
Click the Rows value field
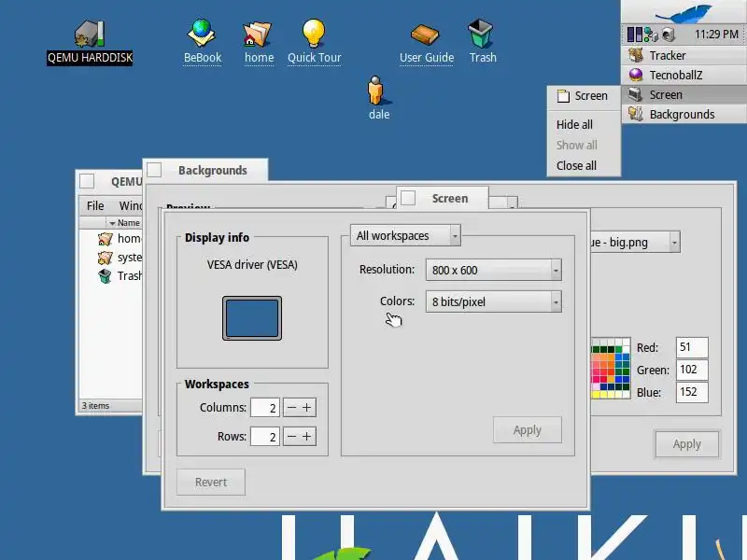coord(265,436)
